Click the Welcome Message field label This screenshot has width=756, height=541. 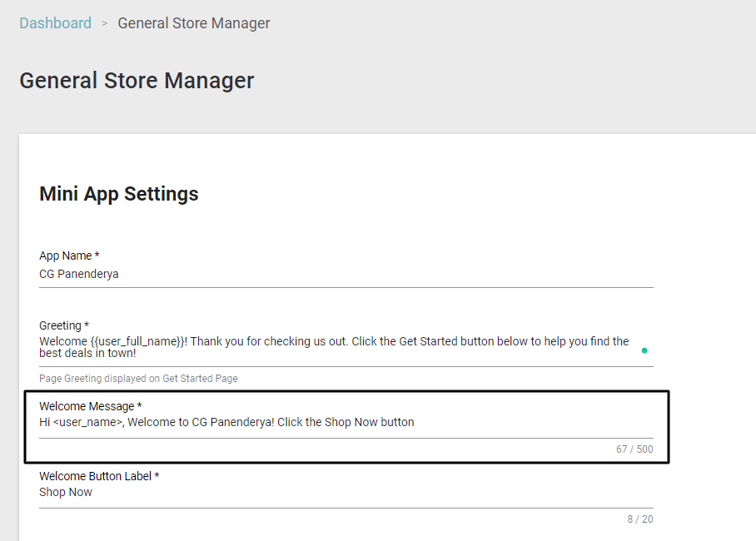pos(90,406)
